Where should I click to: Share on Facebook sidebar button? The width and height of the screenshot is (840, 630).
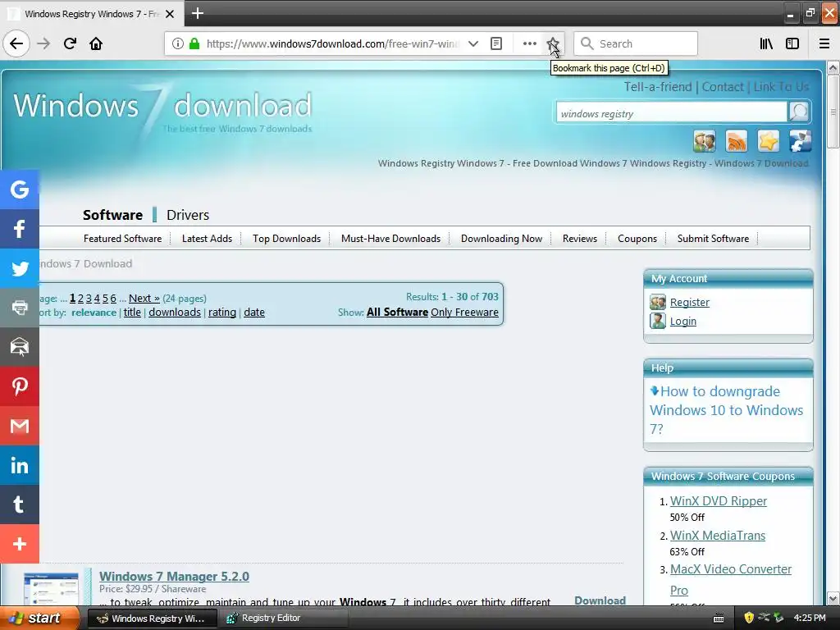coord(20,229)
